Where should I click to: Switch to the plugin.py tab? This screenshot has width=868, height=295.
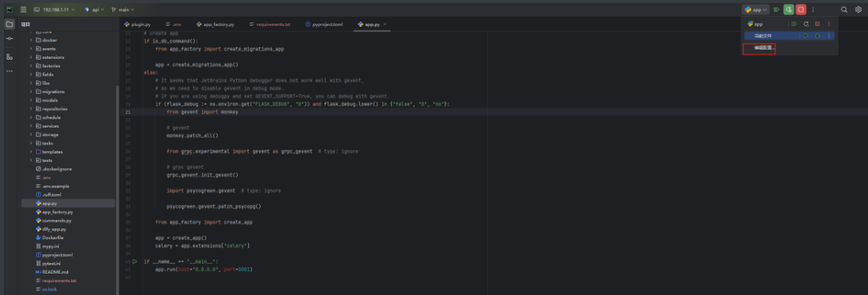(x=138, y=24)
